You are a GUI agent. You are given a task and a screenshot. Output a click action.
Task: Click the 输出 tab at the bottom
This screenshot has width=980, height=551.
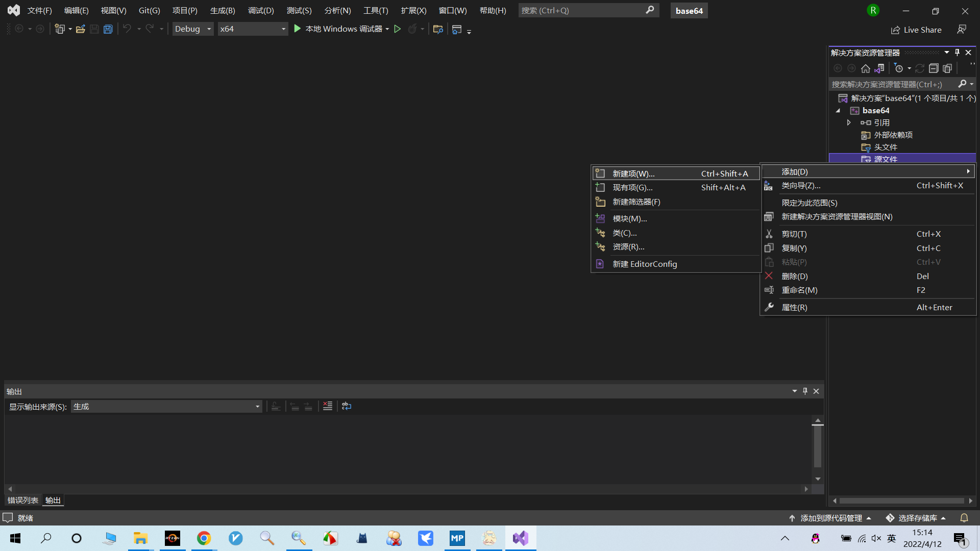pos(53,500)
